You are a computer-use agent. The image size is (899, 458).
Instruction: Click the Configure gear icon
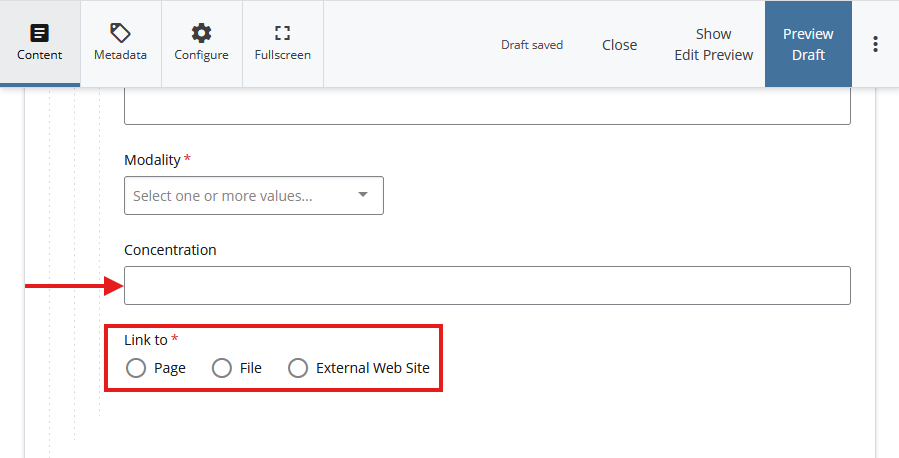[x=201, y=33]
